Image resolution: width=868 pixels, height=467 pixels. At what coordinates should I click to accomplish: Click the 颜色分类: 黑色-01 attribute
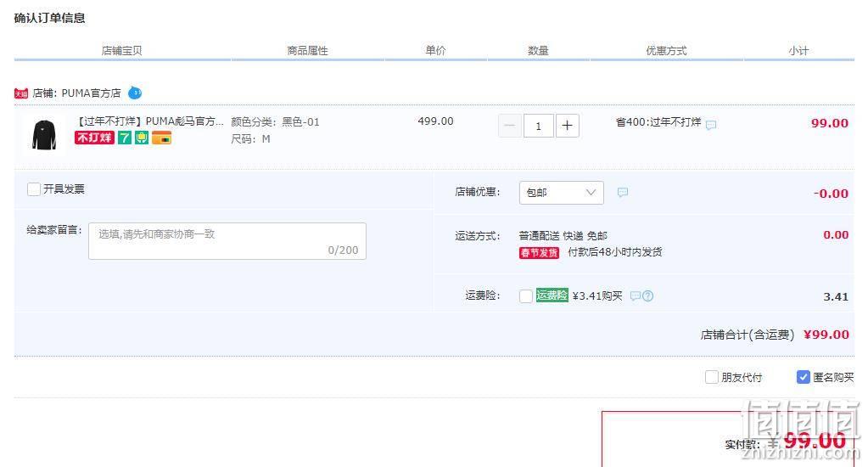coord(275,122)
